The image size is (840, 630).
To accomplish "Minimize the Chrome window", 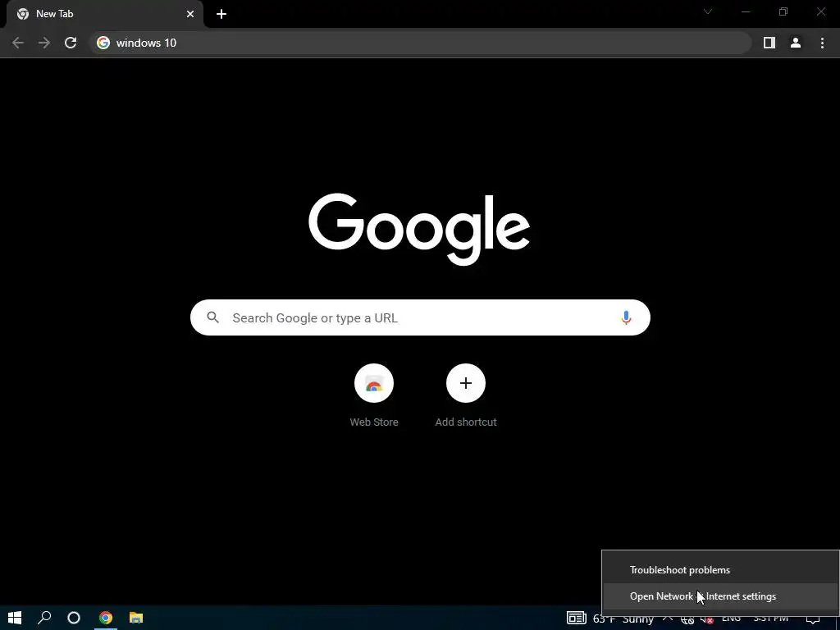I will click(x=745, y=11).
